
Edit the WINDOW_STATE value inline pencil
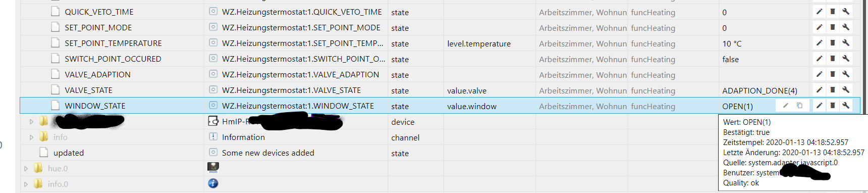(785, 106)
